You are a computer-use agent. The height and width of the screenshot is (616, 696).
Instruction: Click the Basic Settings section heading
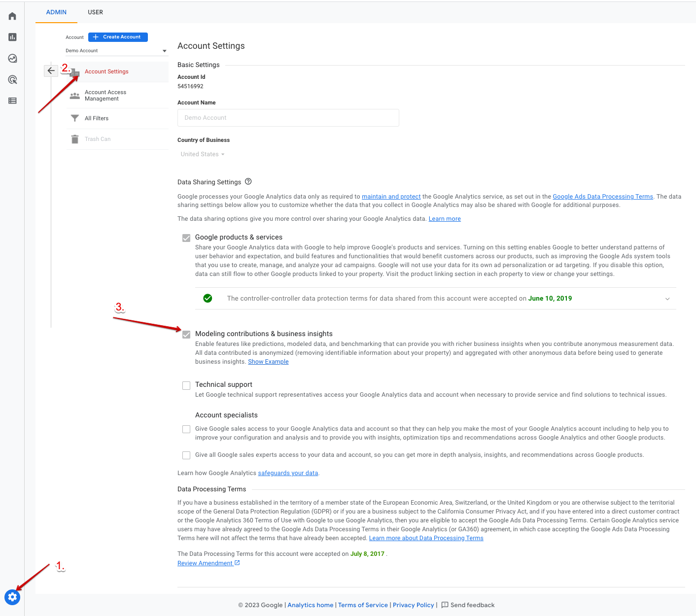(199, 65)
